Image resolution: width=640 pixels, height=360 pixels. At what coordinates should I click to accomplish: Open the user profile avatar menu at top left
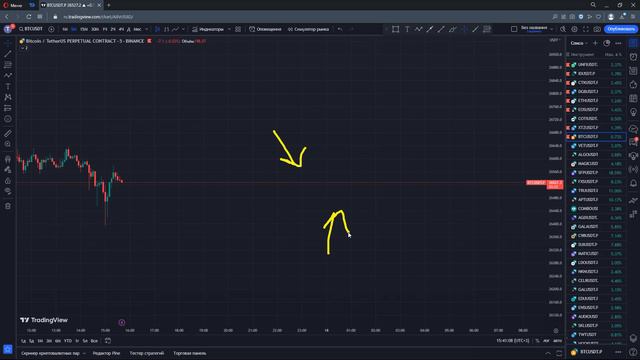(x=8, y=29)
